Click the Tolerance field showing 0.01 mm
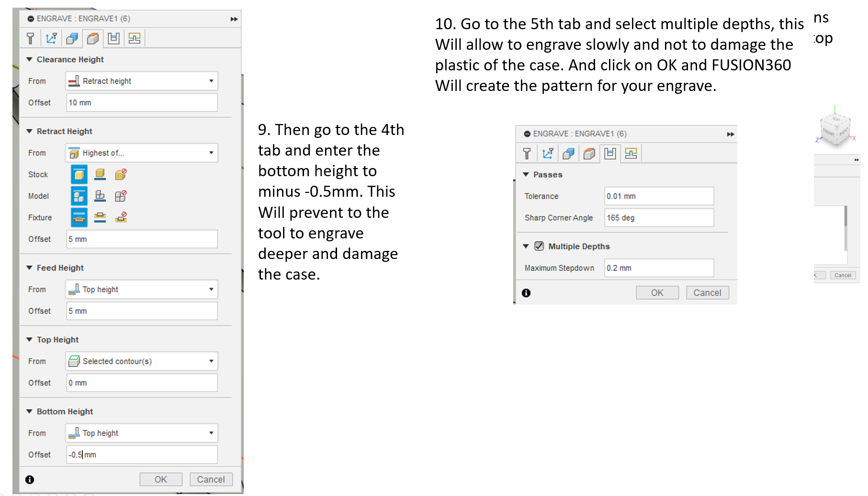The image size is (868, 496). coord(659,196)
